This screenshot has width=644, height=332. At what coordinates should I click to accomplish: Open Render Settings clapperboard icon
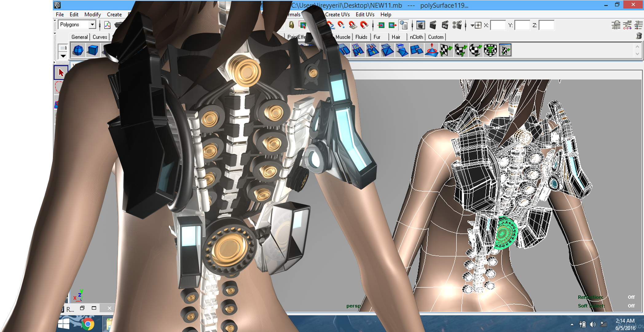457,25
